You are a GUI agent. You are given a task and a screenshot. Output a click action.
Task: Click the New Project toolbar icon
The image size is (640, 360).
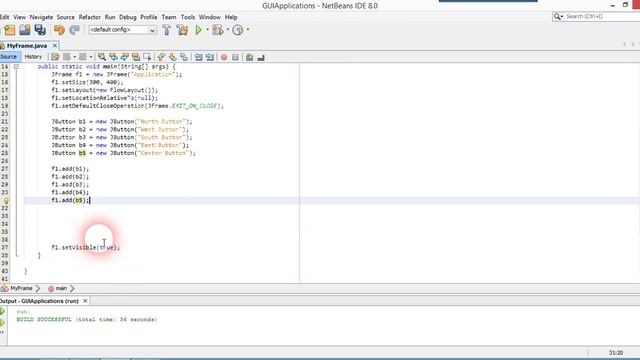9,30
